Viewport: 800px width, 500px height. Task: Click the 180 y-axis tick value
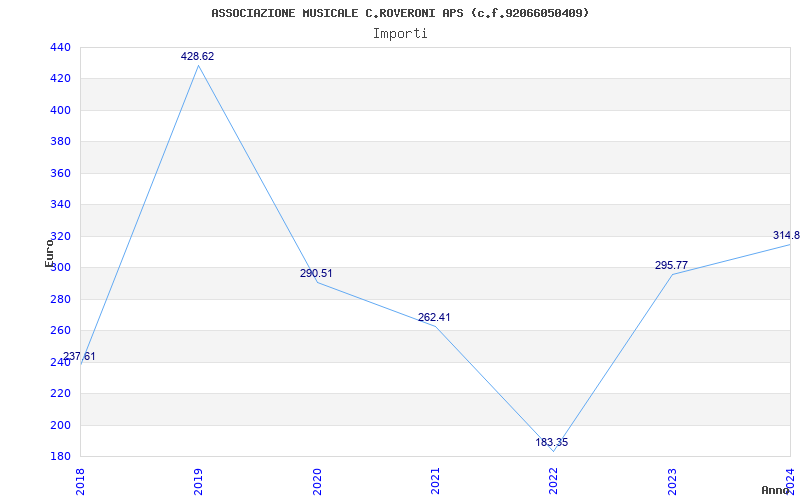(60, 457)
